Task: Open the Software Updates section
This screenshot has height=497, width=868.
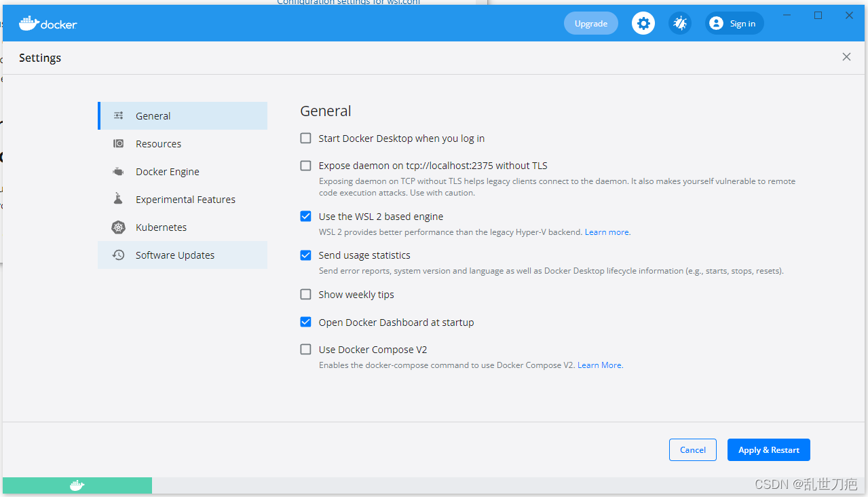Action: coord(183,255)
